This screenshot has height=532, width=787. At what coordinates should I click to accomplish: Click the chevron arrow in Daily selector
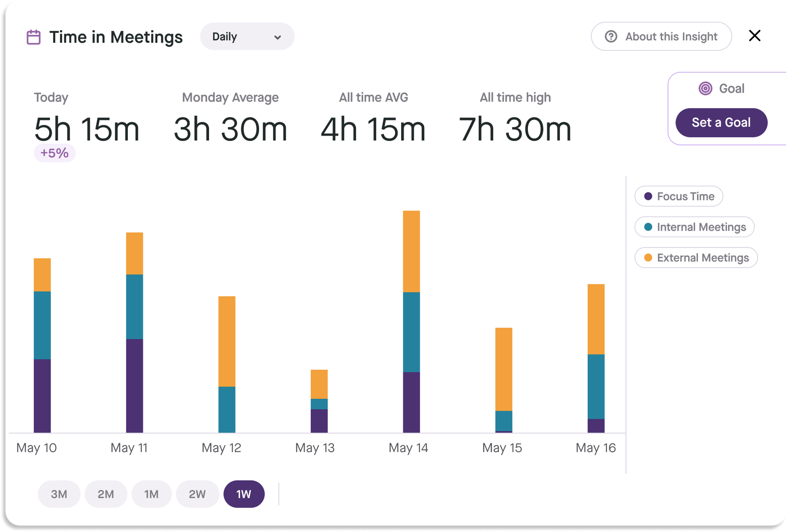pyautogui.click(x=277, y=37)
